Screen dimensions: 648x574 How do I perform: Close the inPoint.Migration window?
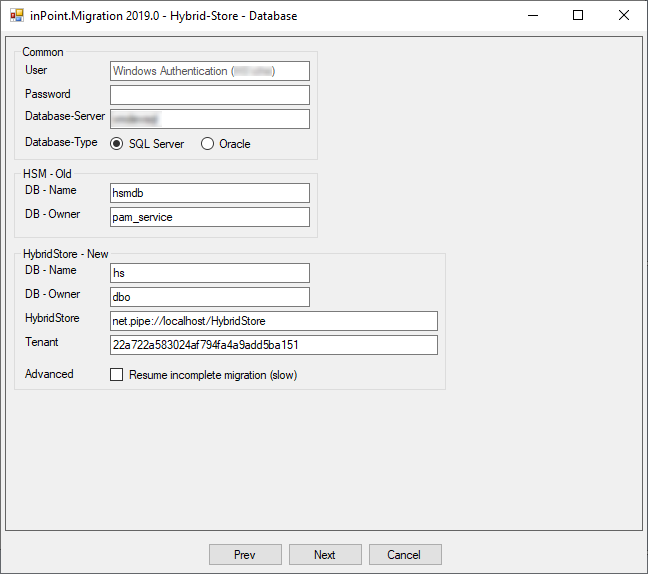coord(624,16)
